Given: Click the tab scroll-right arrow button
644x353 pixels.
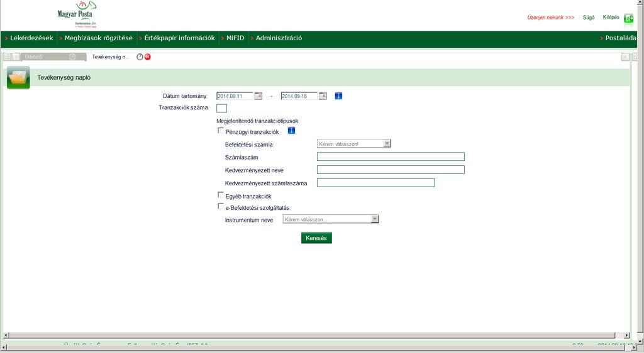Looking at the screenshot, I should [x=625, y=57].
